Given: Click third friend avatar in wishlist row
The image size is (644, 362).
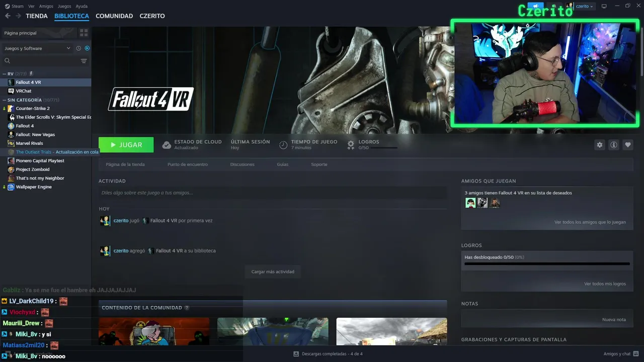Looking at the screenshot, I should (x=495, y=203).
